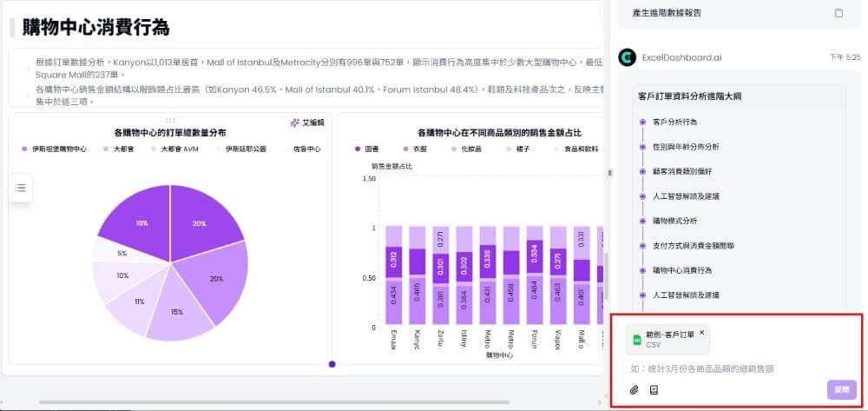Image resolution: width=868 pixels, height=411 pixels.
Task: Click the 銷售金額占比 y-axis label
Action: 392,166
